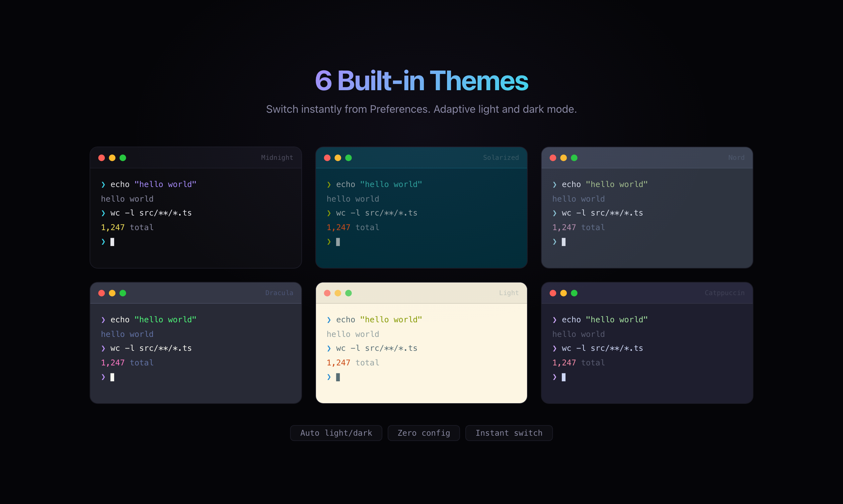Click the Auto light/dark pill
The height and width of the screenshot is (504, 843).
(336, 433)
